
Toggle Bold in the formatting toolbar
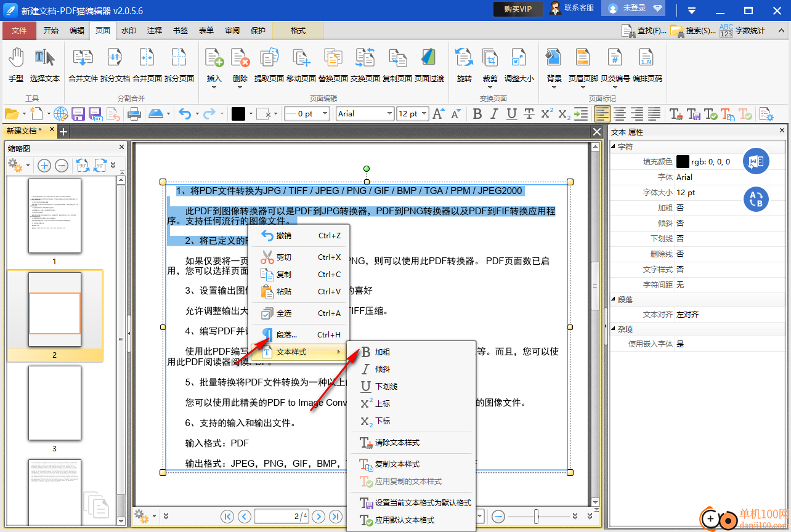pos(477,114)
